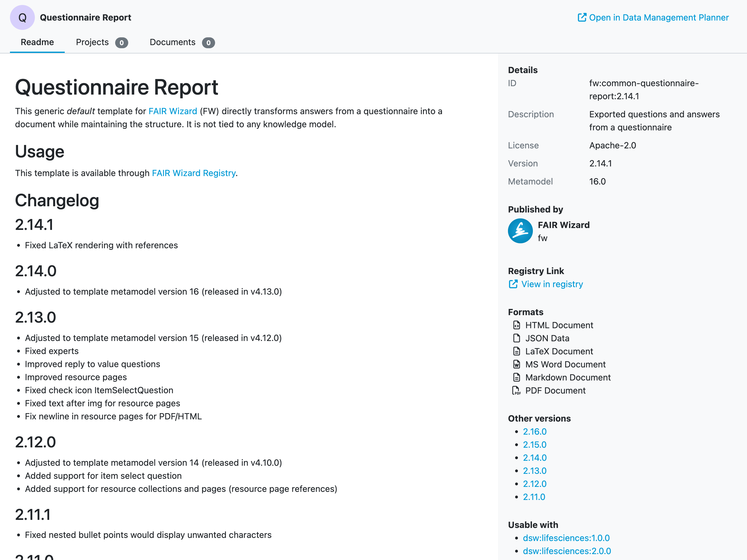Image resolution: width=747 pixels, height=560 pixels.
Task: Go to version 2.12.0 in Other versions
Action: (x=535, y=484)
